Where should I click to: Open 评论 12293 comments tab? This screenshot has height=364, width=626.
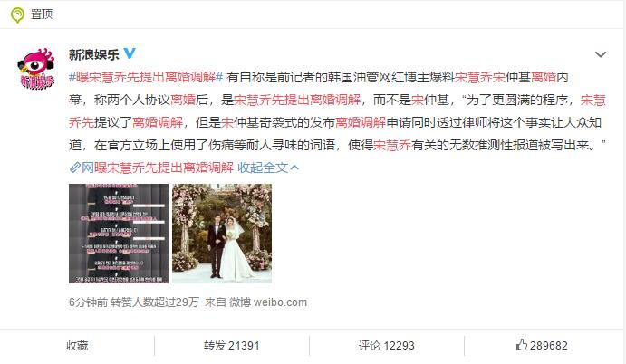[x=387, y=346]
